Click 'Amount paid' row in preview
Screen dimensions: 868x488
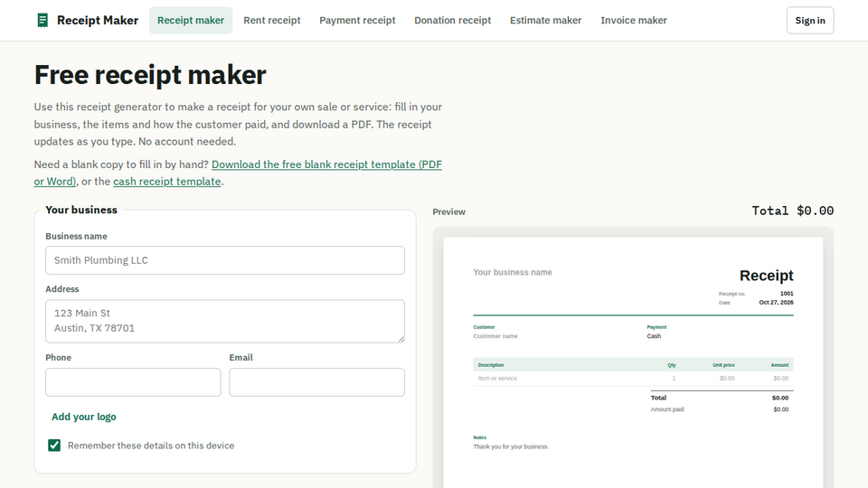(x=722, y=409)
